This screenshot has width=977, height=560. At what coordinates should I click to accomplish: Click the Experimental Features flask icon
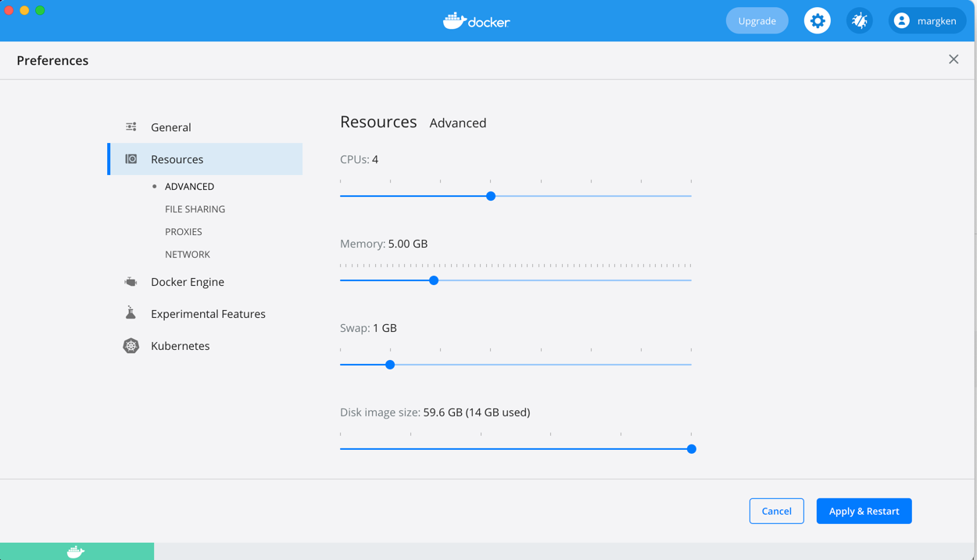pyautogui.click(x=131, y=312)
